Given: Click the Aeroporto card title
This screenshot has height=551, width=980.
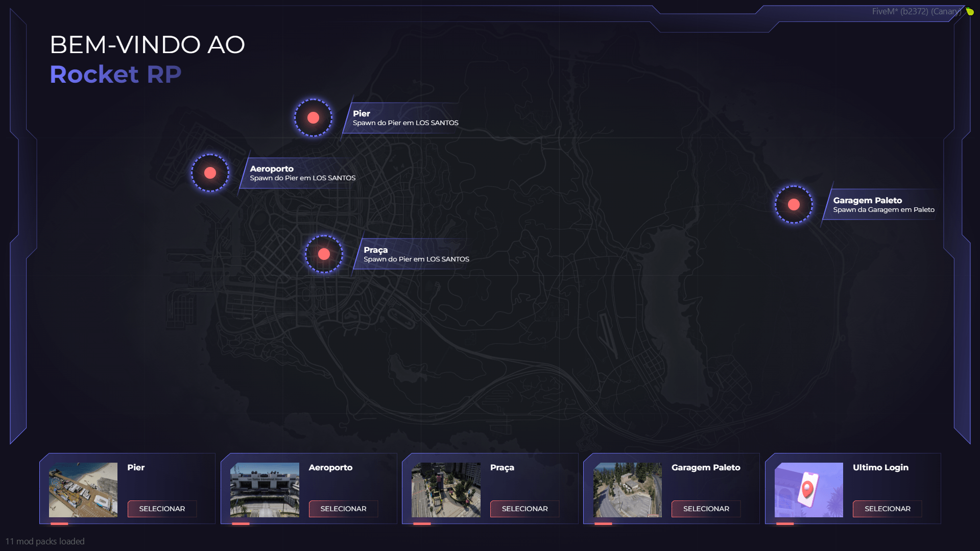Looking at the screenshot, I should [x=330, y=467].
